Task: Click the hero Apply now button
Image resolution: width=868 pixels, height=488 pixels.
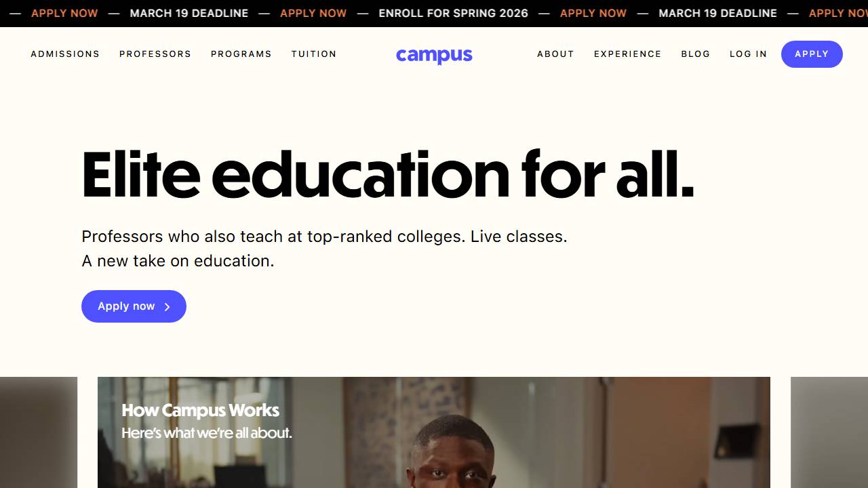Action: tap(134, 306)
